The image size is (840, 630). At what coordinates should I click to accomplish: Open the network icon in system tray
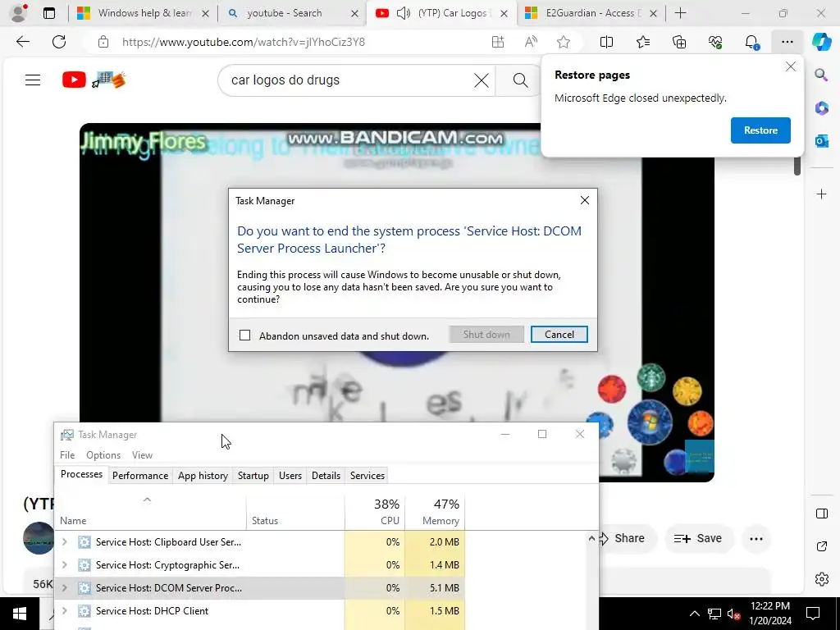coord(714,614)
